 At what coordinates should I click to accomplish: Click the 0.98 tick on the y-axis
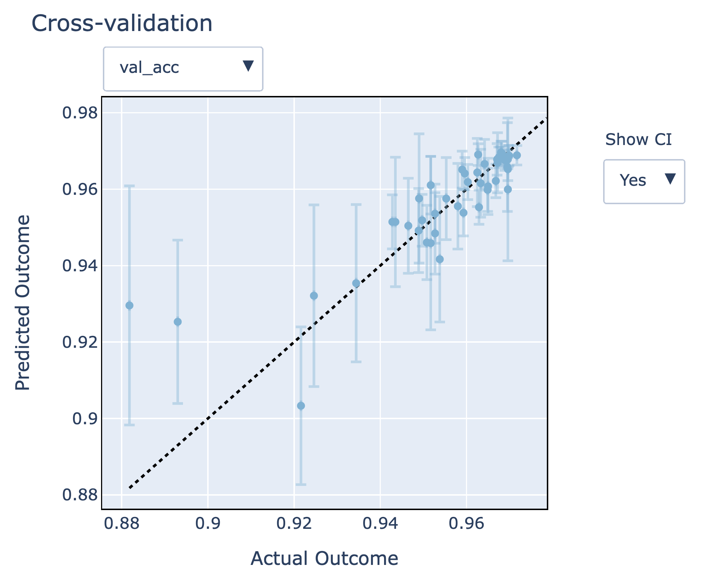click(x=80, y=113)
